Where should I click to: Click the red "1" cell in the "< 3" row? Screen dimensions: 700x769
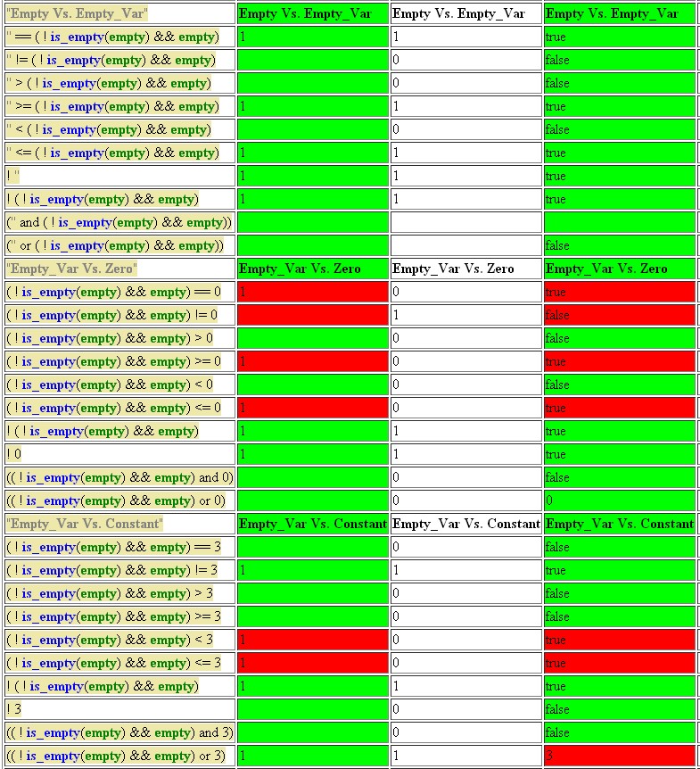point(312,640)
